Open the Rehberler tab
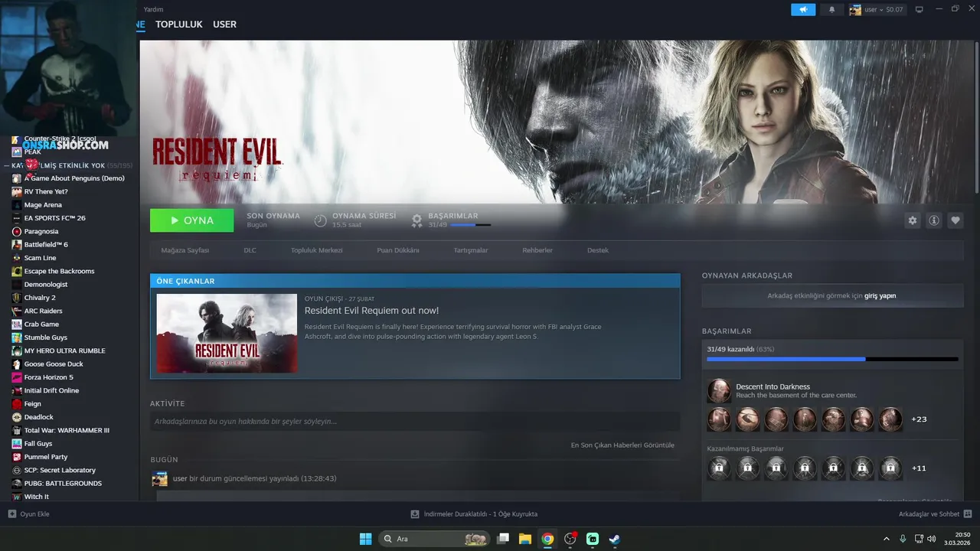980x551 pixels. [x=537, y=250]
